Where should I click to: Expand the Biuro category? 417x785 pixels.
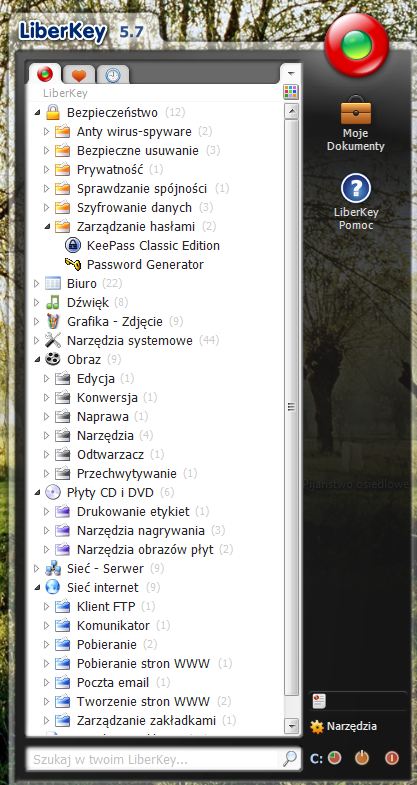point(36,283)
